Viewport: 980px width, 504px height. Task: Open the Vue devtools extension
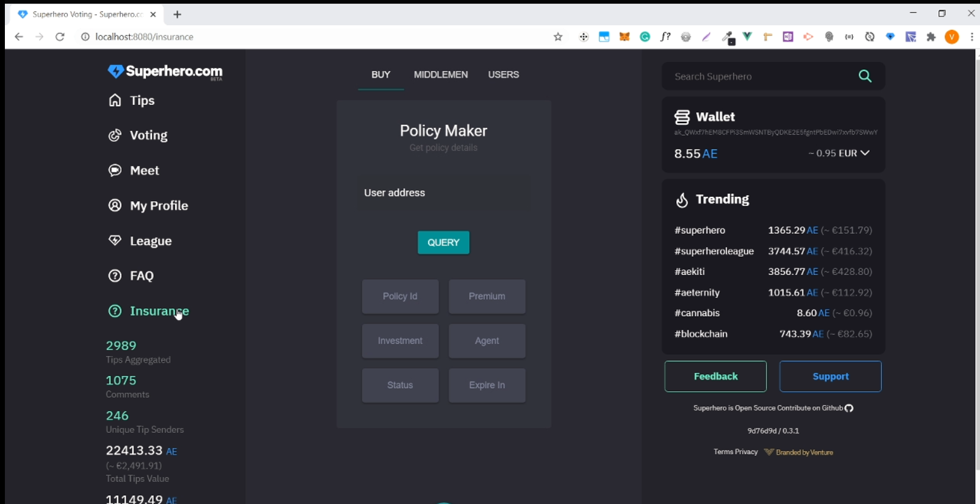(748, 37)
